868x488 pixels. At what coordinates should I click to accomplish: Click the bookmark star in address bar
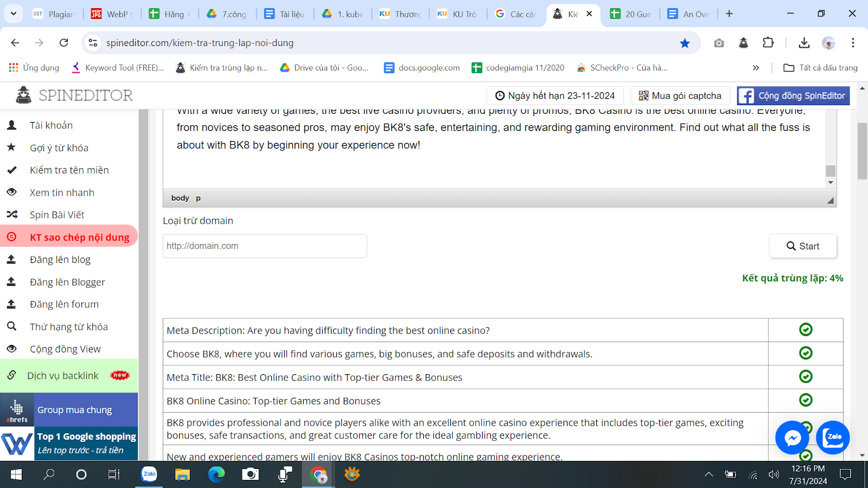click(x=685, y=43)
